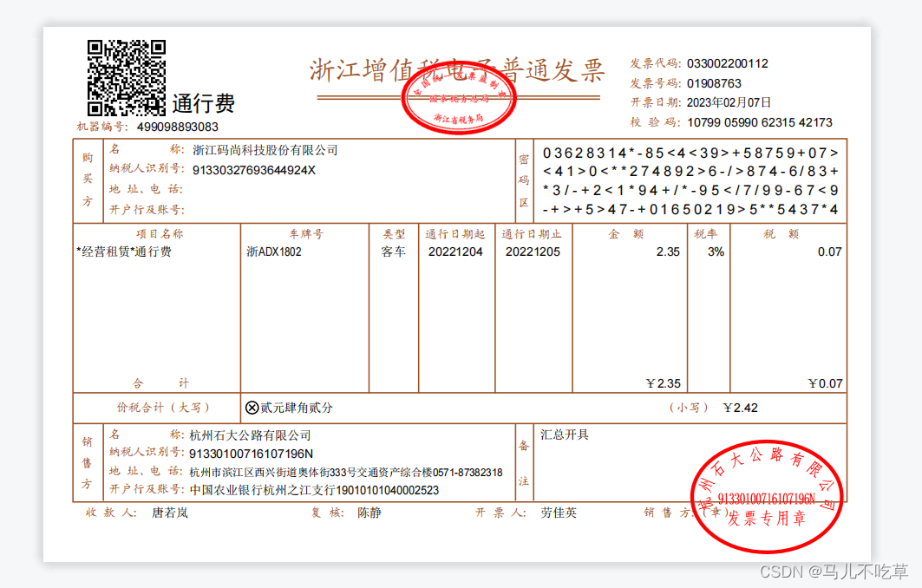Click the 3% tax rate value
The width and height of the screenshot is (922, 588).
[716, 252]
